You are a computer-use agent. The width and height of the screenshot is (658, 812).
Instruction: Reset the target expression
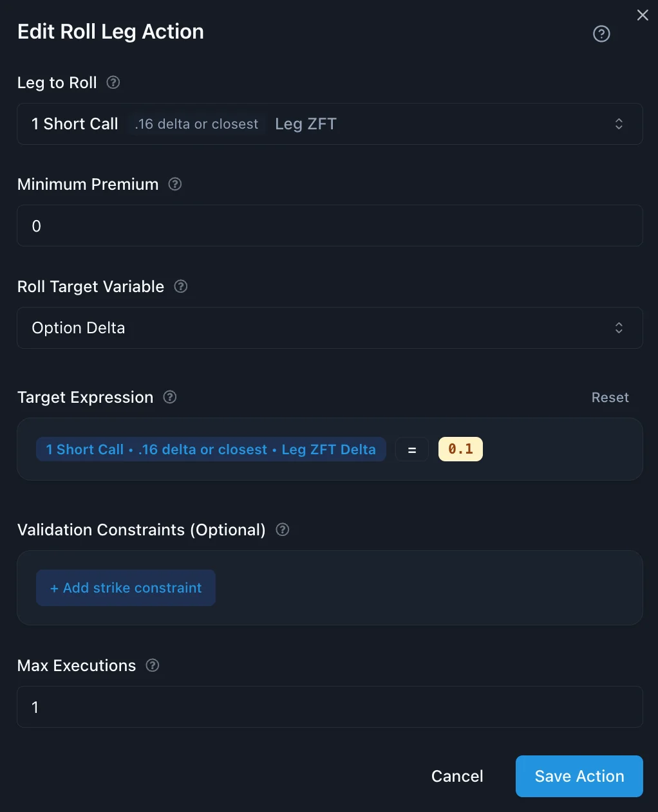click(610, 398)
